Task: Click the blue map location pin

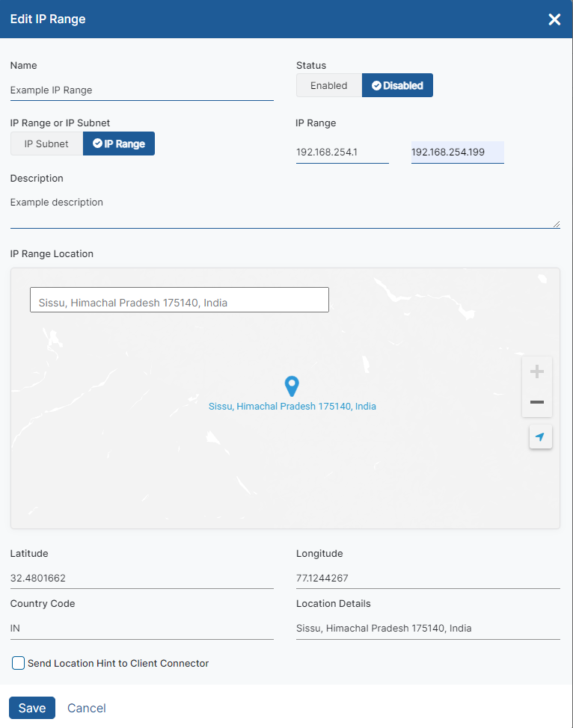Action: [x=292, y=386]
